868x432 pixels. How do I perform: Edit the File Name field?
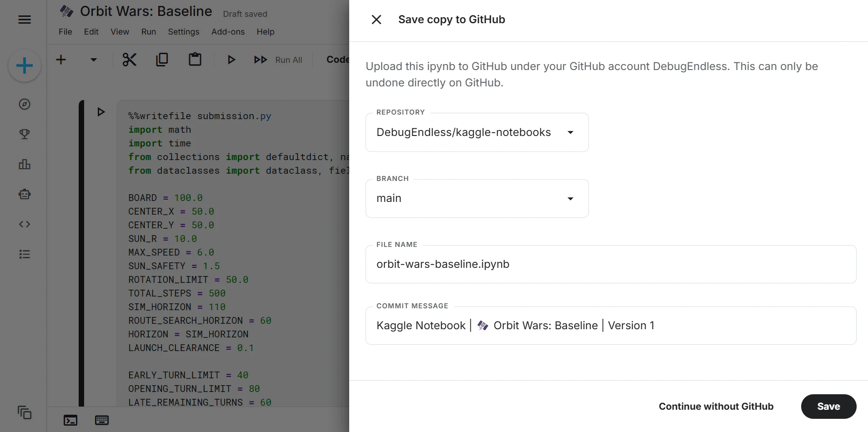[x=611, y=264]
